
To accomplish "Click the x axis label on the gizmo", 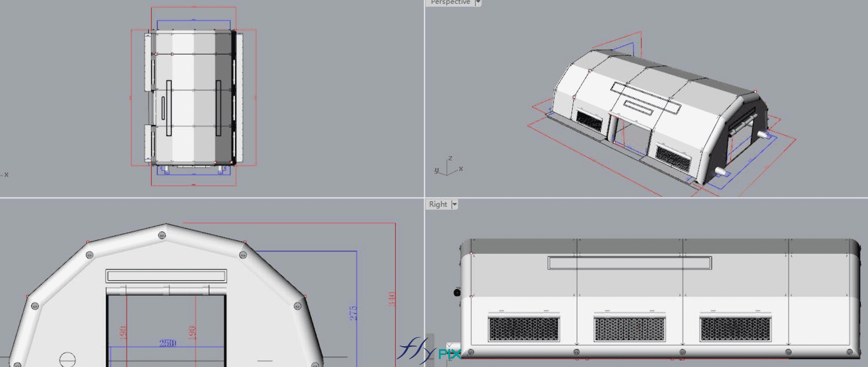I will coord(461,168).
